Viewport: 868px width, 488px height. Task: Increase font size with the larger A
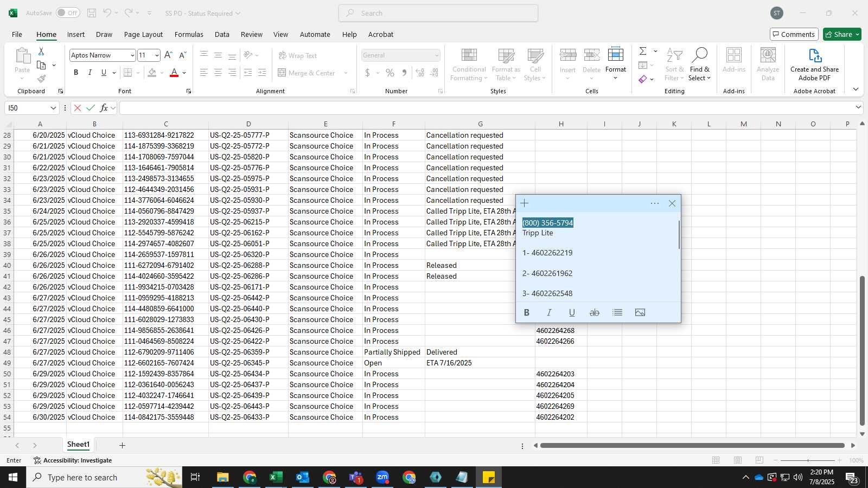click(x=168, y=55)
